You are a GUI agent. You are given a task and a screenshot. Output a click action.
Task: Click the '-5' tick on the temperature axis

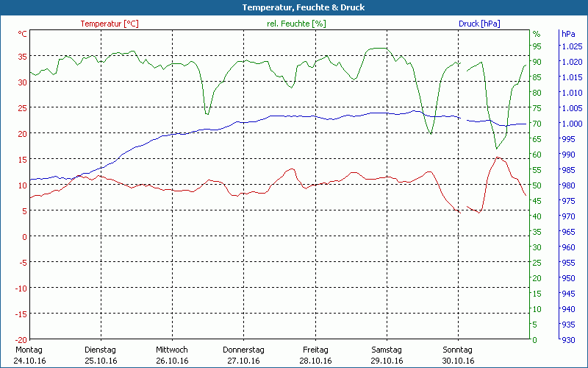[23, 263]
